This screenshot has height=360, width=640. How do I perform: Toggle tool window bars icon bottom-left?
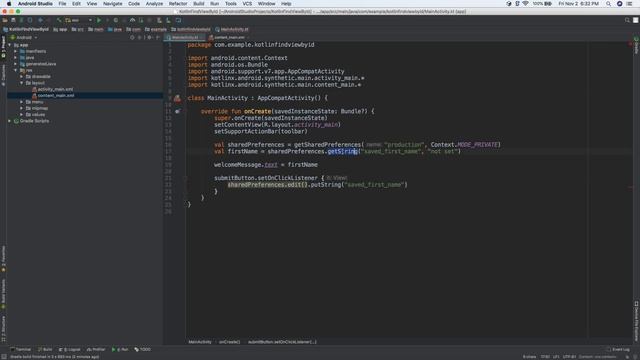(4, 357)
